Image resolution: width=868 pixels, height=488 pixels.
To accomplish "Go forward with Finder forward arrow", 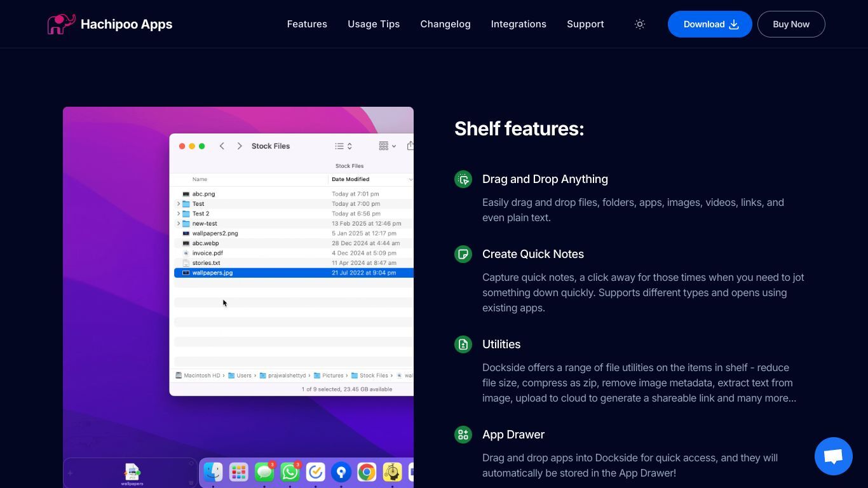I will tap(240, 146).
